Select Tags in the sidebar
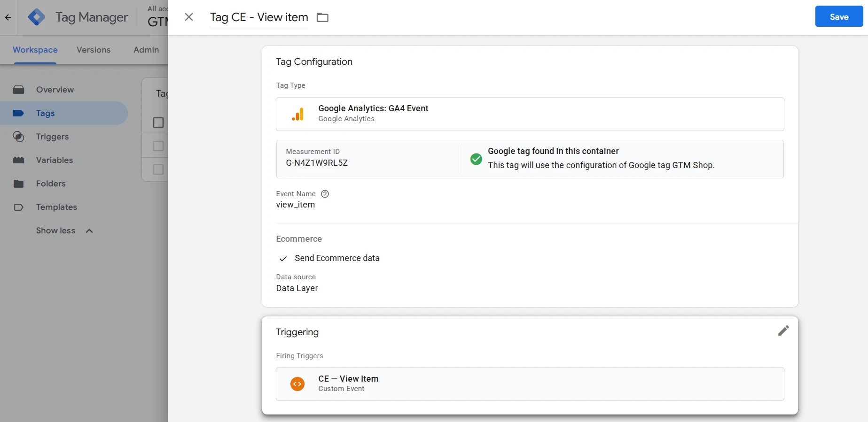The image size is (868, 422). click(64, 113)
